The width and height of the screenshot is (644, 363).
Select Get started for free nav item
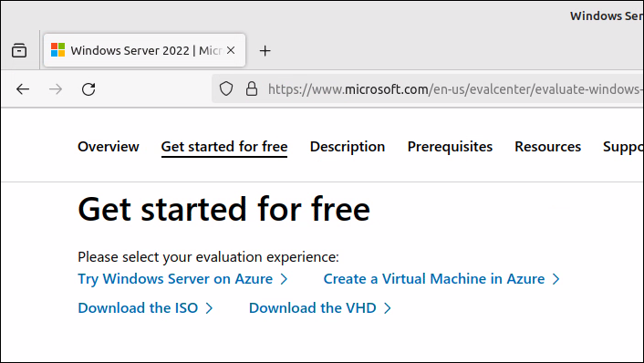tap(224, 147)
